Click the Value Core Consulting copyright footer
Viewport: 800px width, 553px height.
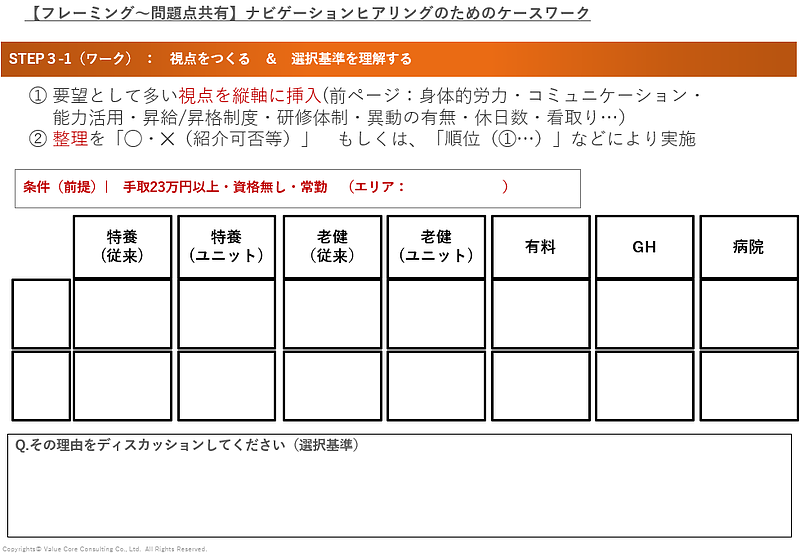pyautogui.click(x=104, y=549)
